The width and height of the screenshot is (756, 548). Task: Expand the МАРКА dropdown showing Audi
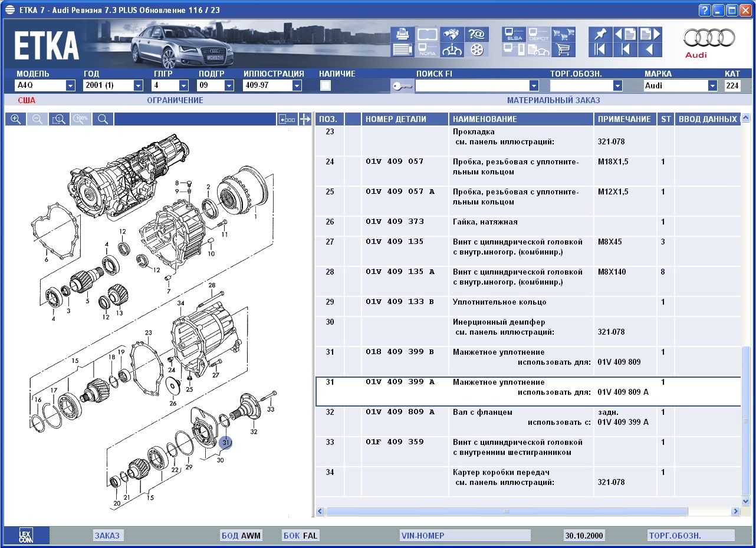(x=712, y=85)
